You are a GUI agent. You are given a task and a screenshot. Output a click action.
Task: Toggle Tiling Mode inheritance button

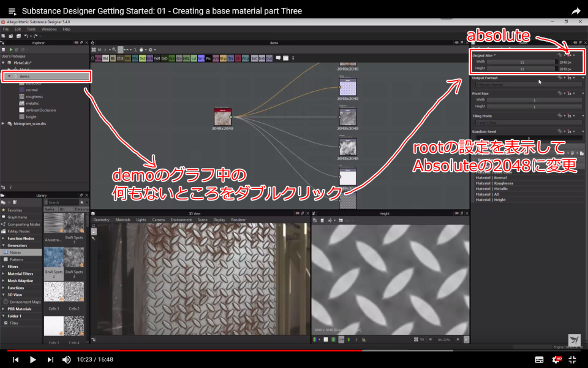tap(569, 116)
